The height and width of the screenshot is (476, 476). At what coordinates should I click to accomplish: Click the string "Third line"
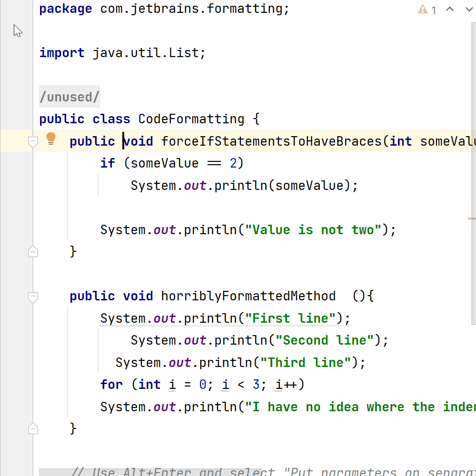(x=306, y=362)
